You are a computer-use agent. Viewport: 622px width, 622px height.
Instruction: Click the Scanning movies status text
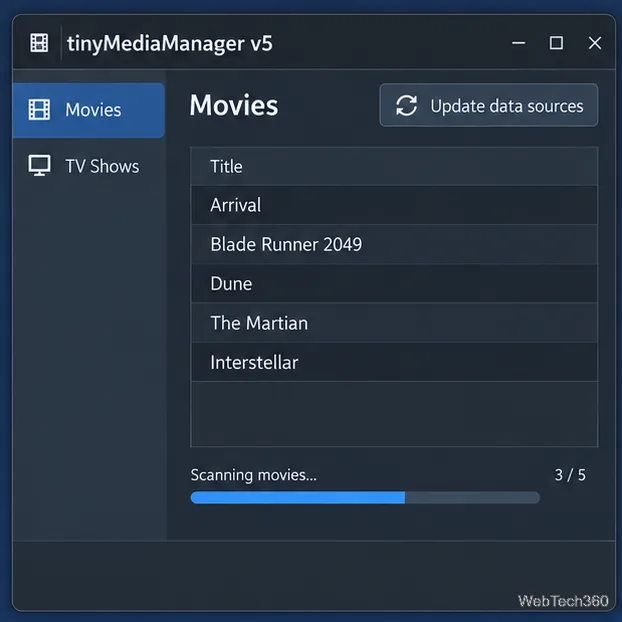pyautogui.click(x=253, y=475)
